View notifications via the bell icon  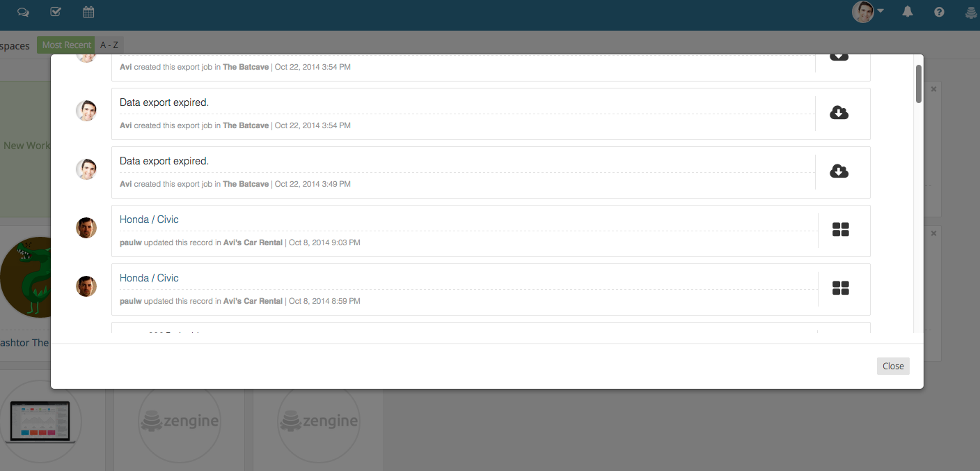(x=907, y=12)
